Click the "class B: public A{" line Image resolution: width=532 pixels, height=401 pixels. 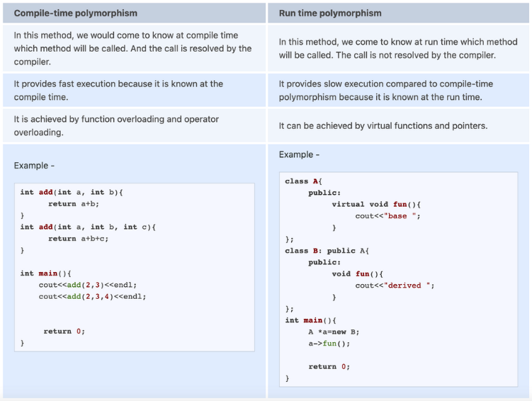[x=327, y=251]
